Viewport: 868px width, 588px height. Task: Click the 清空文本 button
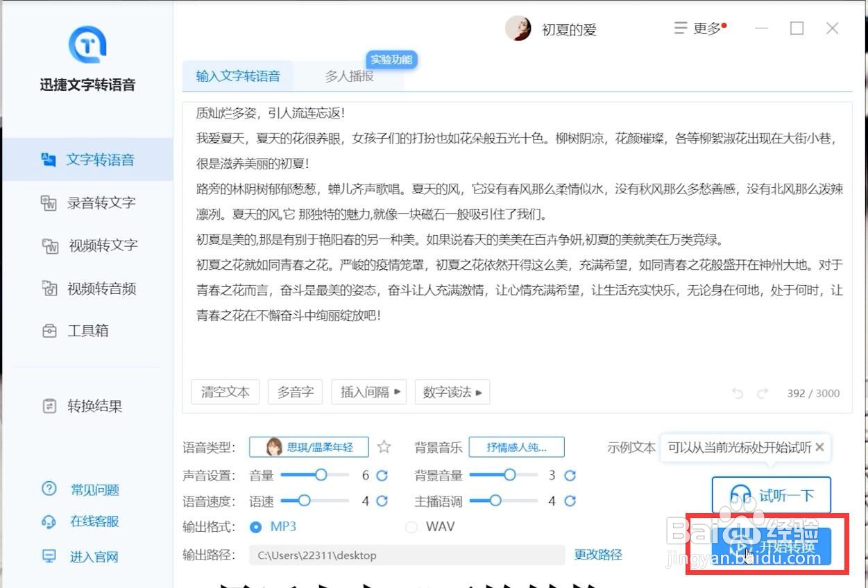(x=225, y=392)
